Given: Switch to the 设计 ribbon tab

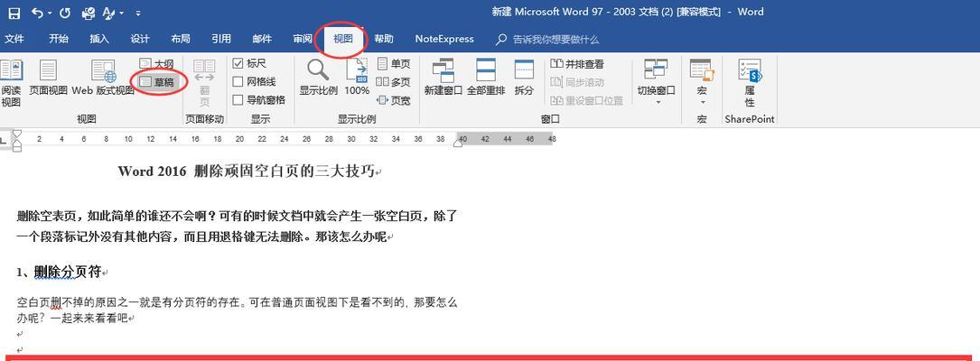Looking at the screenshot, I should [x=140, y=39].
